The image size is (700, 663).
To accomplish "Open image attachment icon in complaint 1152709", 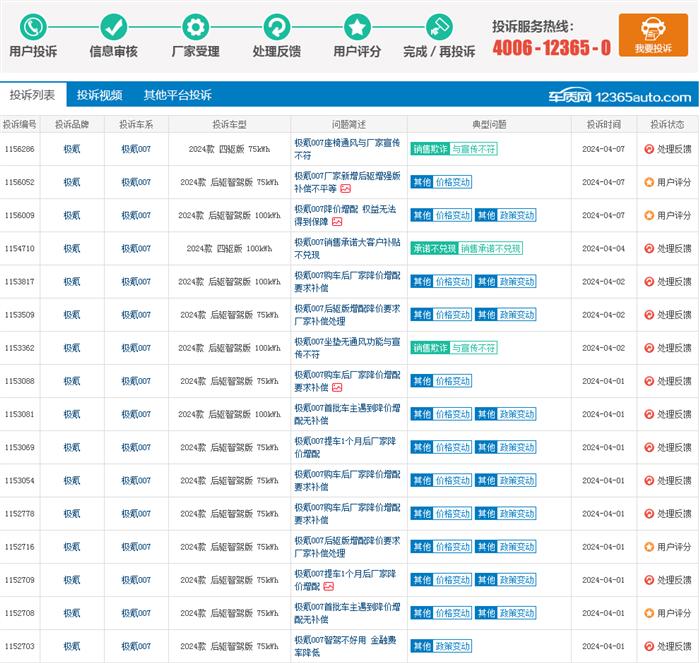I will [x=329, y=586].
